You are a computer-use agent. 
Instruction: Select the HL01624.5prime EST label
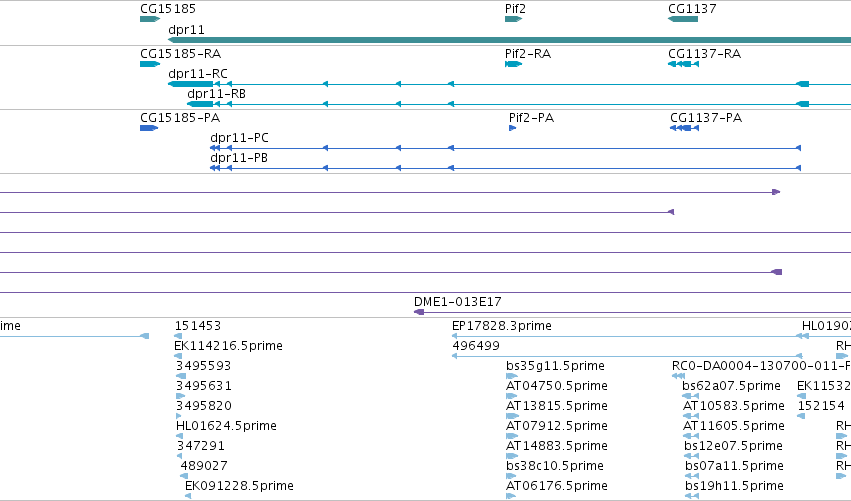226,426
